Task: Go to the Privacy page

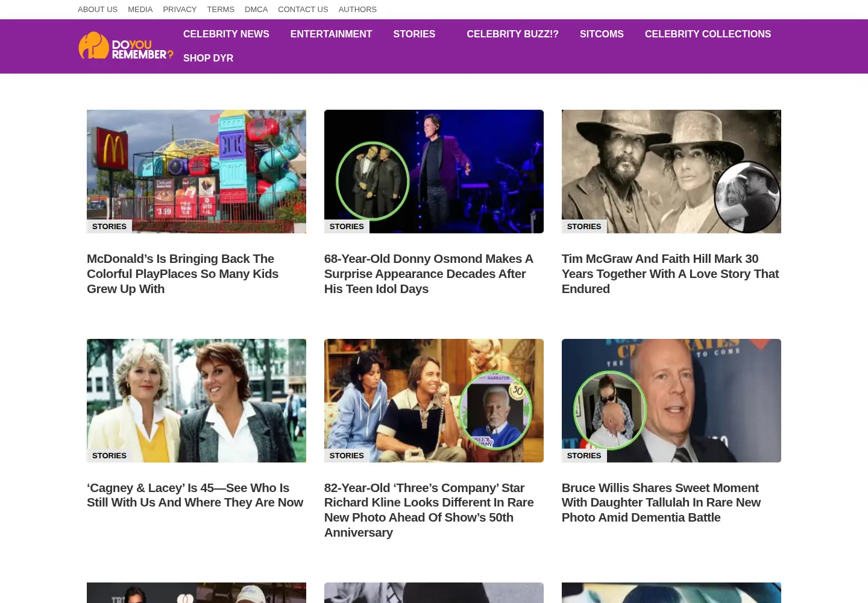Action: point(180,10)
